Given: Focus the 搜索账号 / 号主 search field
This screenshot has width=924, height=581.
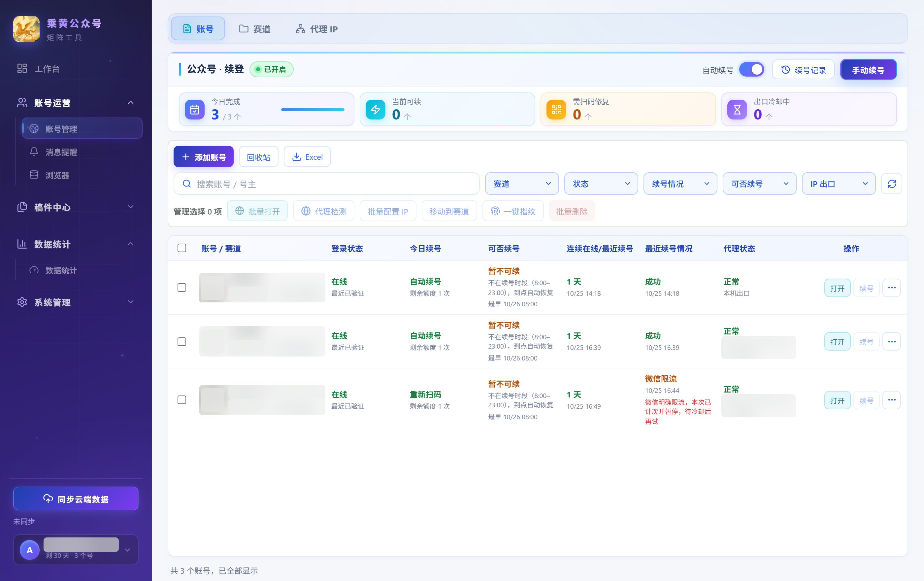Looking at the screenshot, I should pyautogui.click(x=327, y=184).
